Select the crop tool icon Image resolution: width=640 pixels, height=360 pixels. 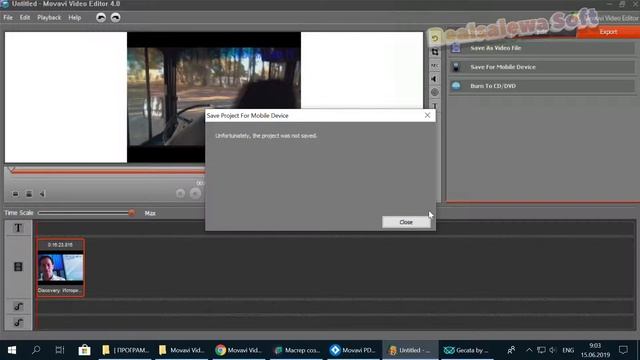[435, 52]
